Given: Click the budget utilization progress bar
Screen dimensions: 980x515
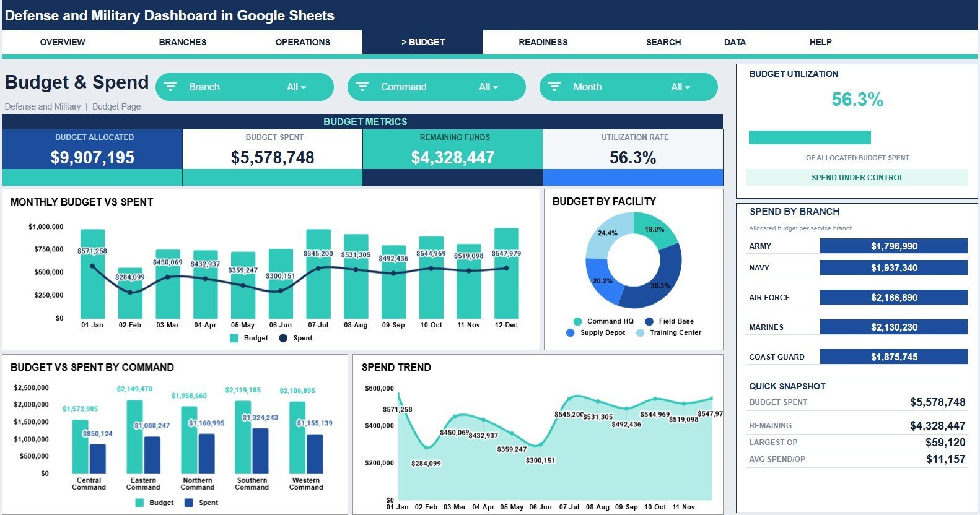Looking at the screenshot, I should [x=810, y=137].
